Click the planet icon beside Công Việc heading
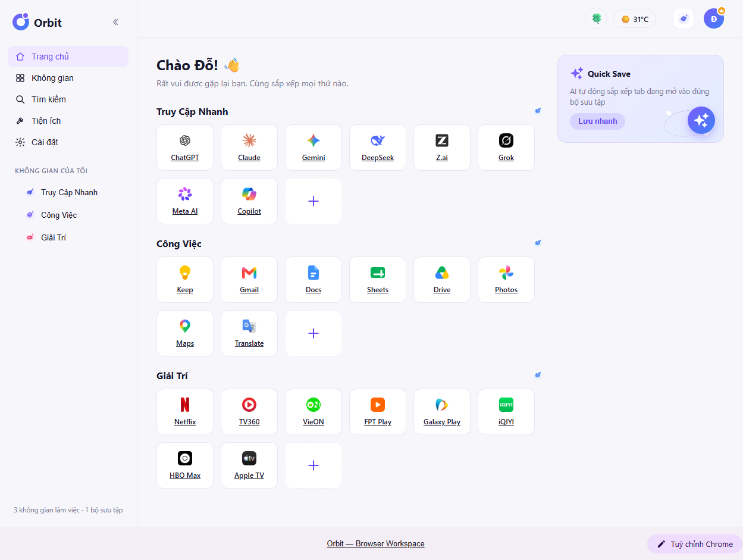The width and height of the screenshot is (743, 560). [538, 243]
